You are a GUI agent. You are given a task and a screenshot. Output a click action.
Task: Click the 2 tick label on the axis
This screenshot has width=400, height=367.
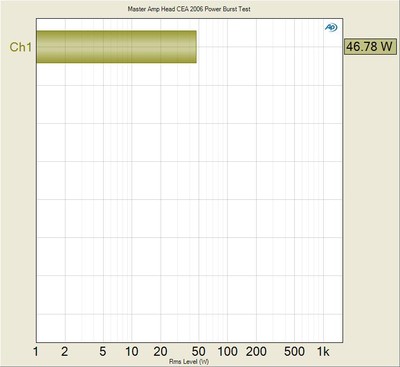pyautogui.click(x=65, y=351)
